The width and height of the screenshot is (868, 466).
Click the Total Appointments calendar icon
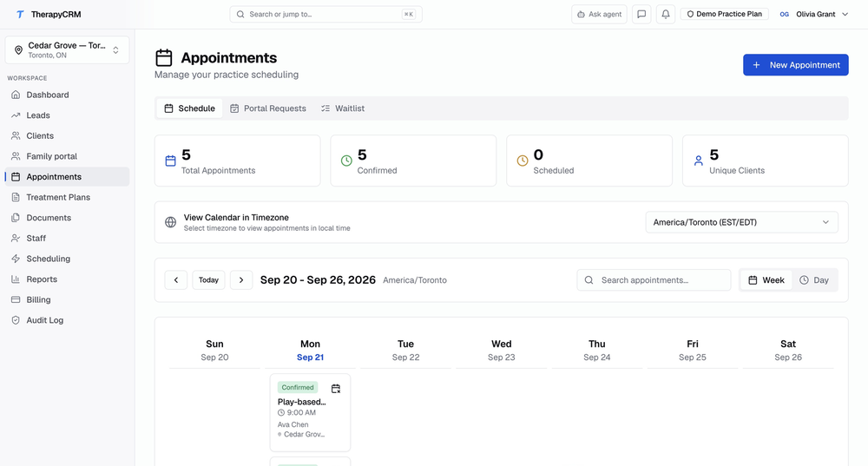click(170, 161)
